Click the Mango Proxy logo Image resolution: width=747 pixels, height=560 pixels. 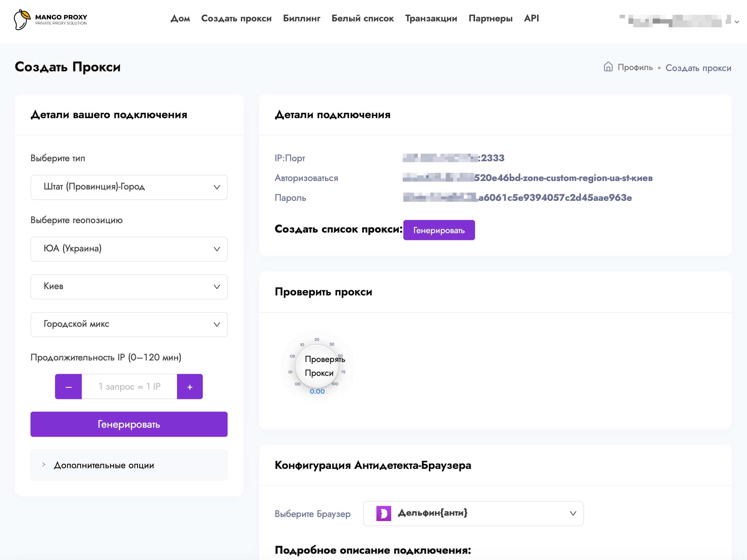50,19
